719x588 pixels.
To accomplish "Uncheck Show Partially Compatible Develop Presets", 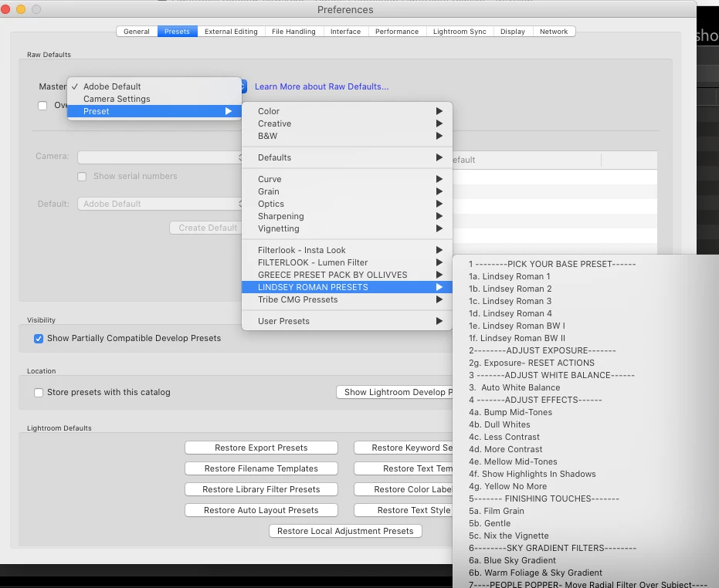I will [39, 338].
